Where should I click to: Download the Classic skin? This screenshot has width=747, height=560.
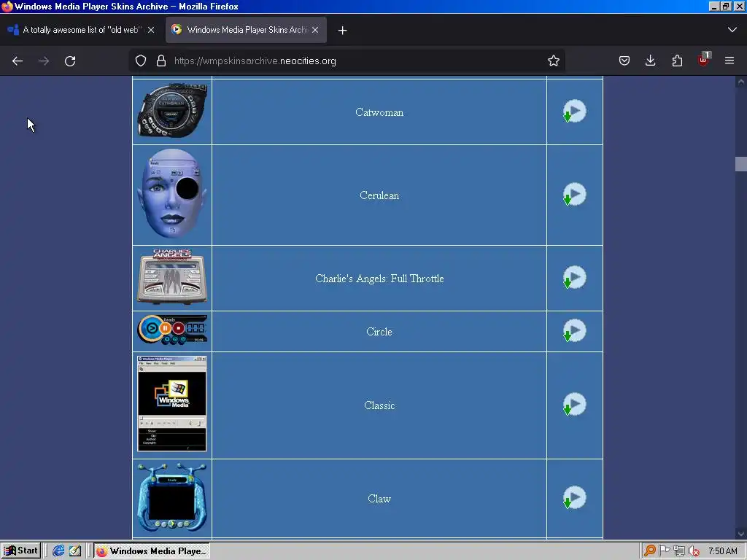click(x=575, y=405)
